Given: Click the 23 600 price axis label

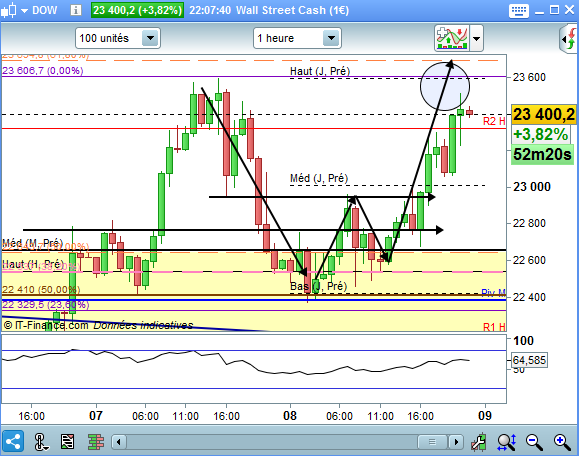Looking at the screenshot, I should [x=529, y=77].
